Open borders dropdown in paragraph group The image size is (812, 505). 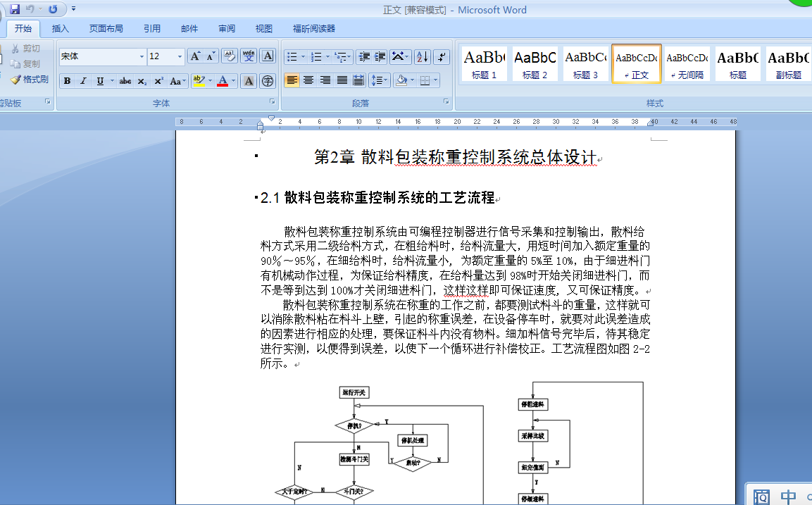[435, 80]
